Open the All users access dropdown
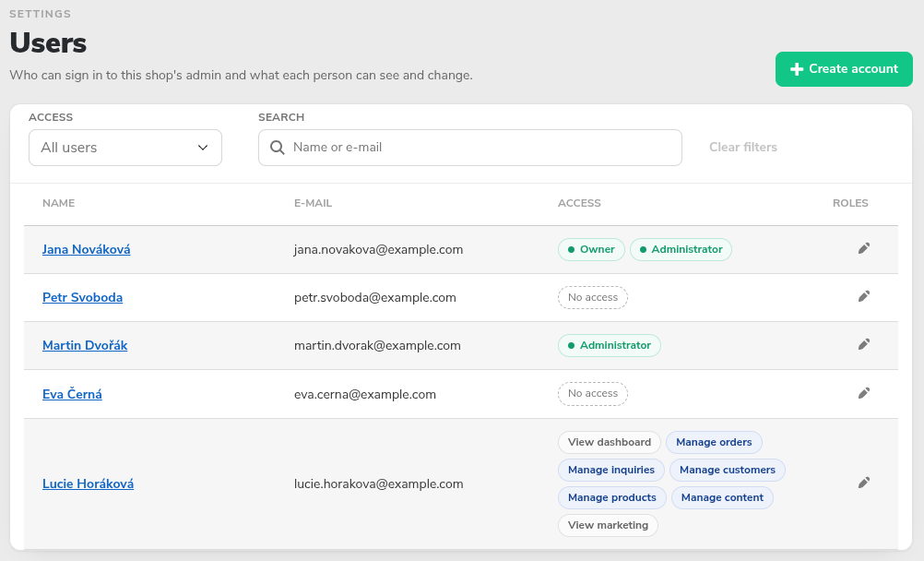Image resolution: width=924 pixels, height=561 pixels. coord(125,148)
